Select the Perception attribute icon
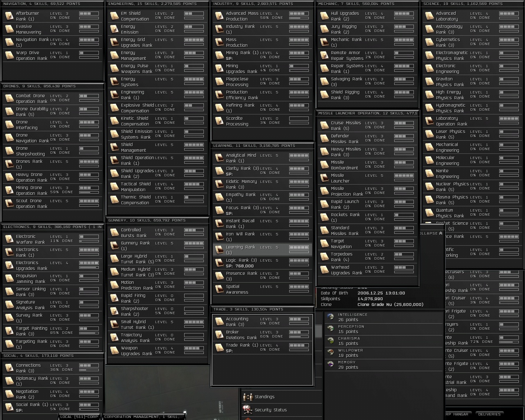Image resolution: width=525 pixels, height=420 pixels. tap(331, 329)
